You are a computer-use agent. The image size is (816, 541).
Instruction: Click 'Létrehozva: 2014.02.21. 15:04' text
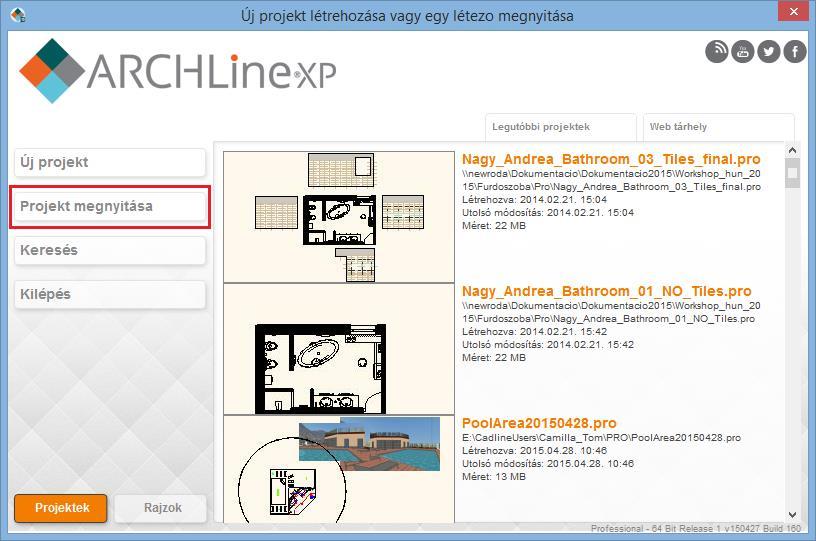[x=534, y=200]
